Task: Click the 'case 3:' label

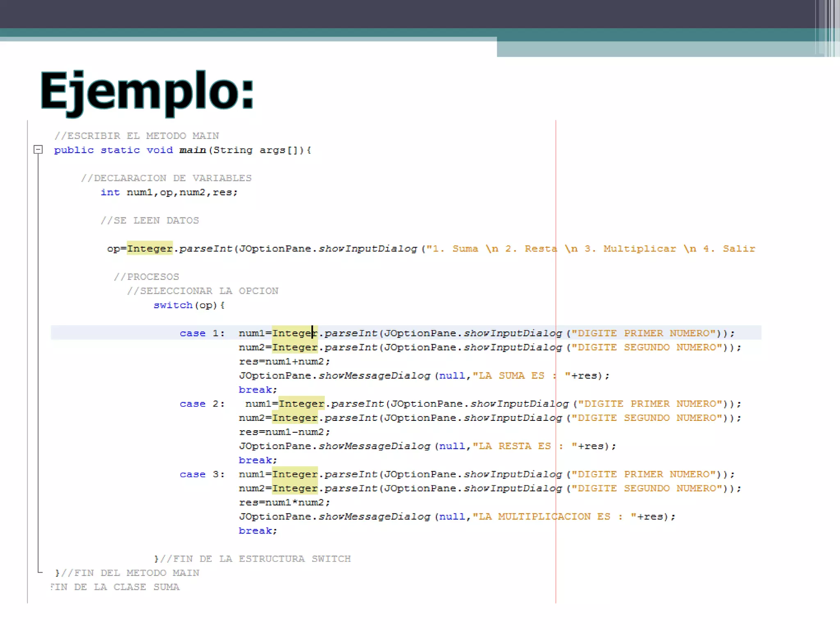Action: point(202,474)
